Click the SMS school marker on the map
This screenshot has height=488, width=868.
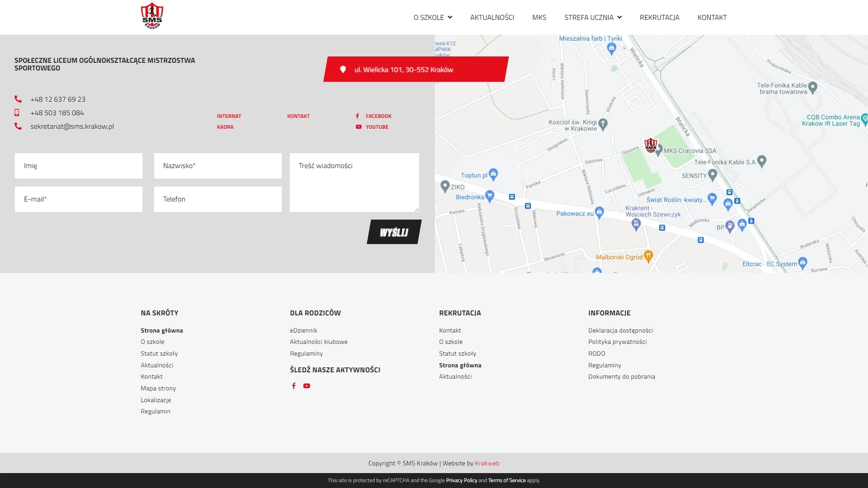click(651, 145)
